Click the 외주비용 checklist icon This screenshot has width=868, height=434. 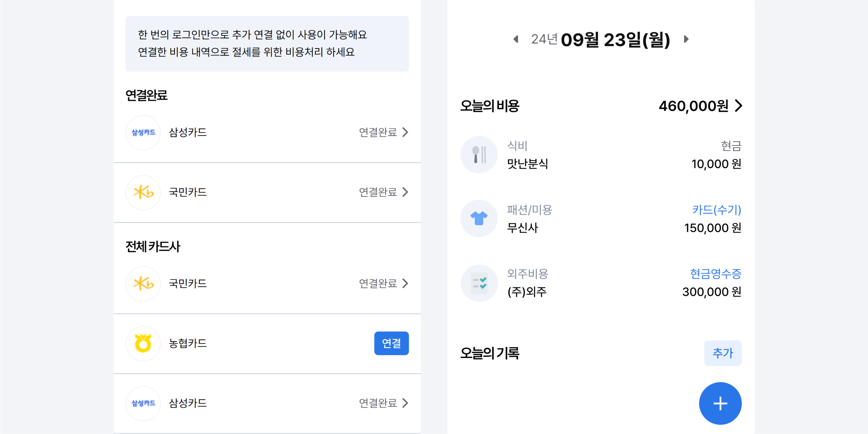click(x=479, y=283)
